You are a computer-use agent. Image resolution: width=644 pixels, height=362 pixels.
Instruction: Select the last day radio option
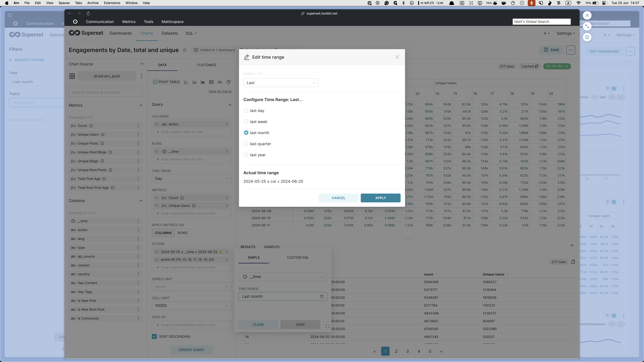(246, 110)
